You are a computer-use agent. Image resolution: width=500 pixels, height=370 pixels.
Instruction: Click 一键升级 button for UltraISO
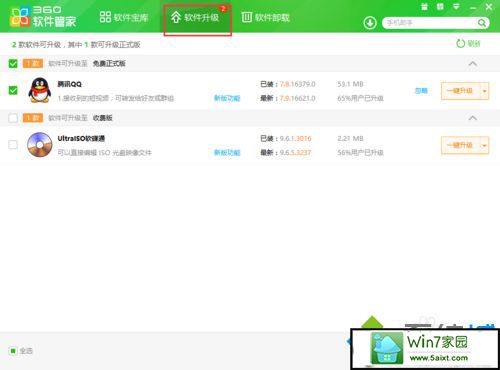460,145
